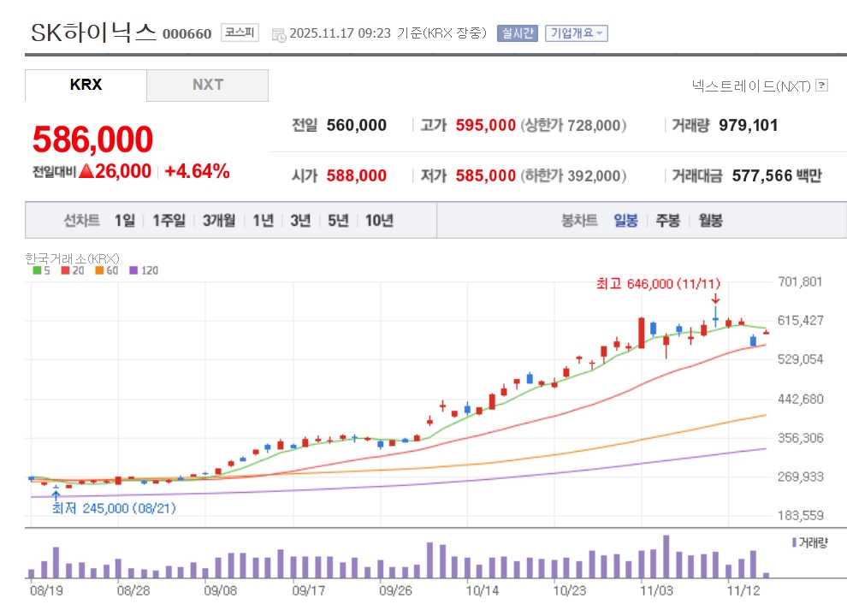This screenshot has height=616, width=847.
Task: Switch to the NXT tab
Action: [207, 85]
